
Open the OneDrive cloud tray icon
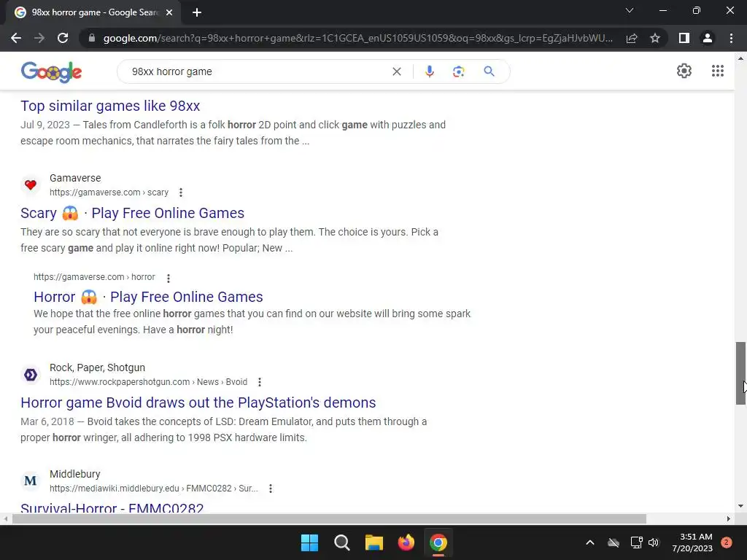point(614,542)
